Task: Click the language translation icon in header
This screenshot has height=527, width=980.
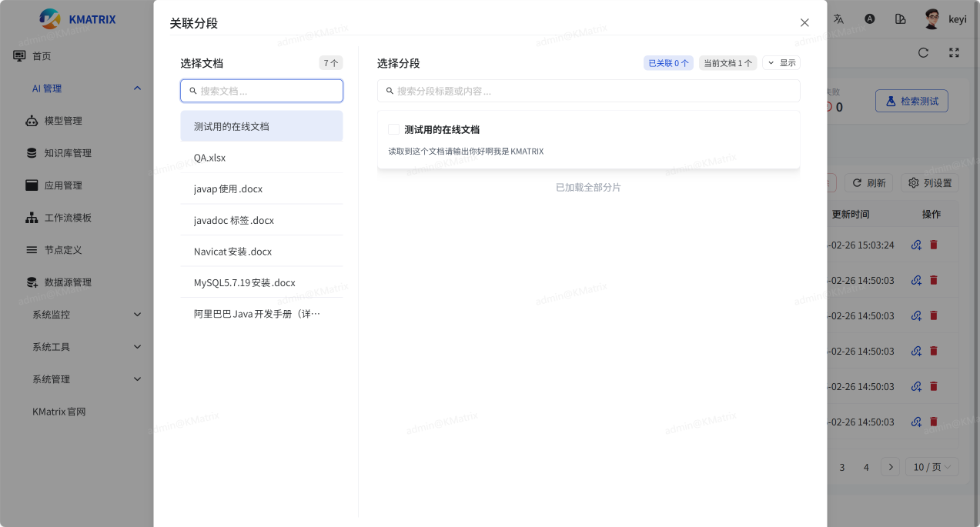Action: tap(839, 19)
